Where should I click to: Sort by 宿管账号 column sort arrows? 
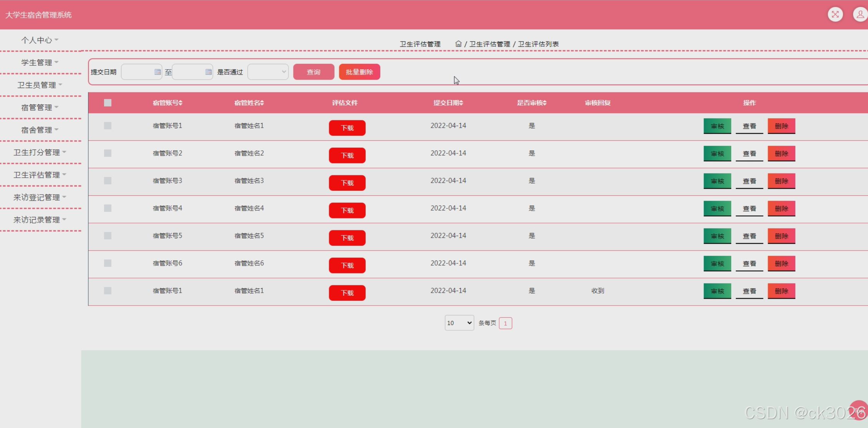(x=181, y=103)
